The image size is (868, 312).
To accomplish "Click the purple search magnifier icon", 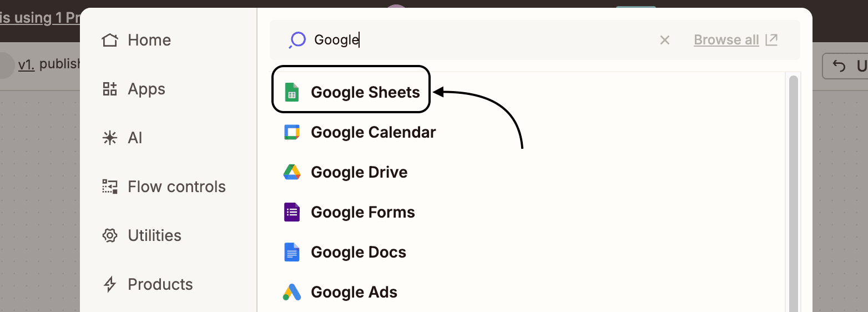I will tap(297, 40).
